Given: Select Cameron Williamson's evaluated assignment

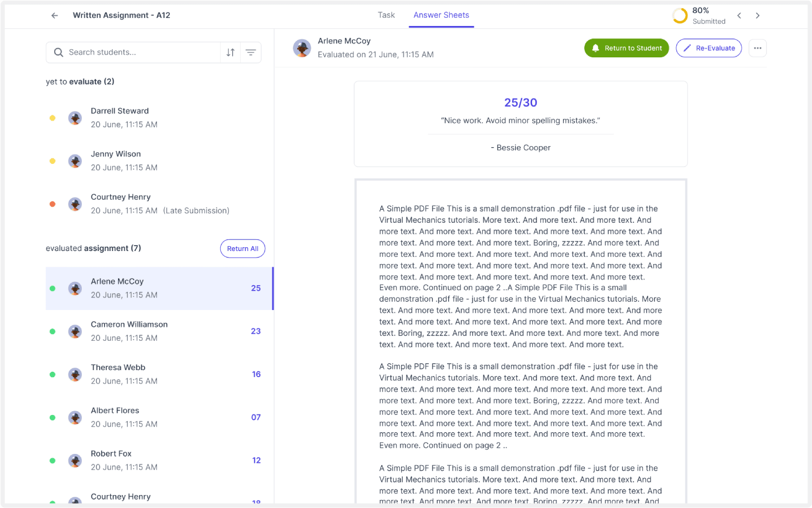Looking at the screenshot, I should (x=130, y=331).
